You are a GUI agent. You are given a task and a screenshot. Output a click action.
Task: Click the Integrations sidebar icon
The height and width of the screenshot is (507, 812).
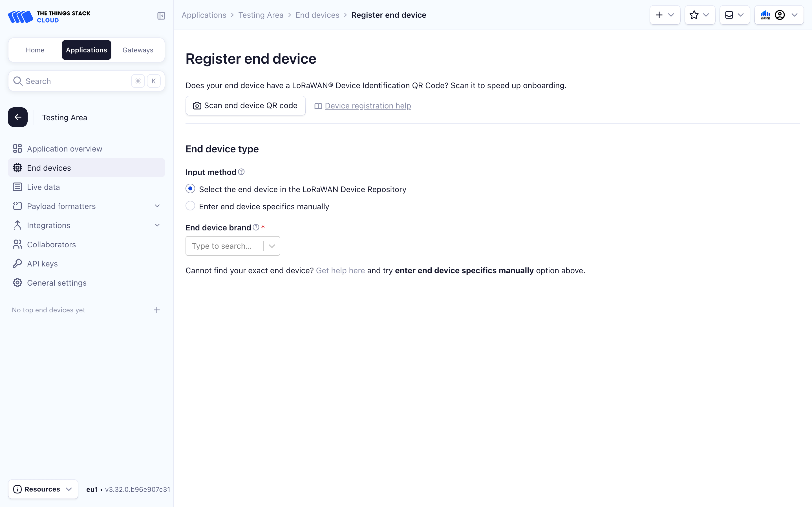tap(17, 225)
